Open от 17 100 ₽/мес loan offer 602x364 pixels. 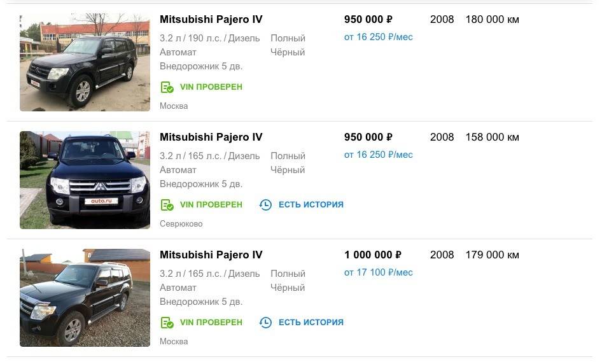click(378, 272)
